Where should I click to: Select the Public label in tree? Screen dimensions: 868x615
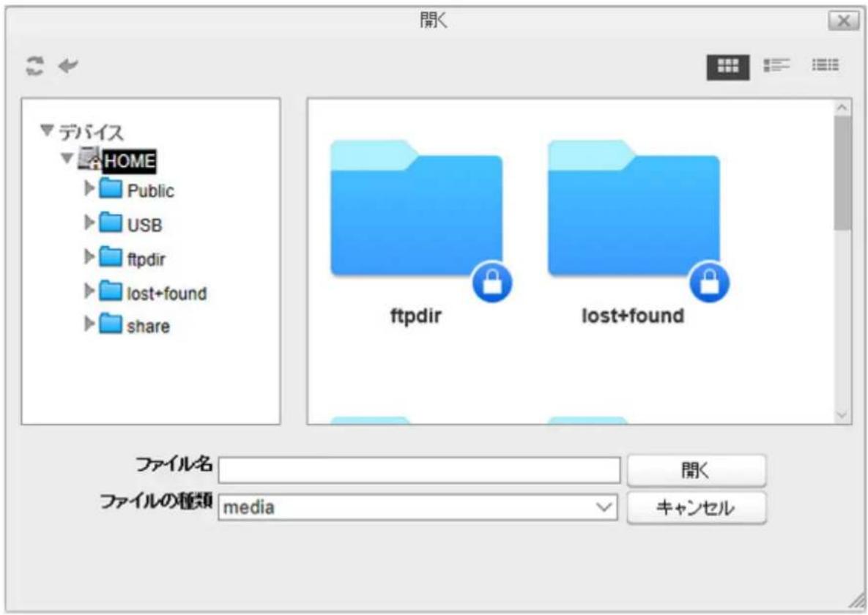[x=151, y=191]
